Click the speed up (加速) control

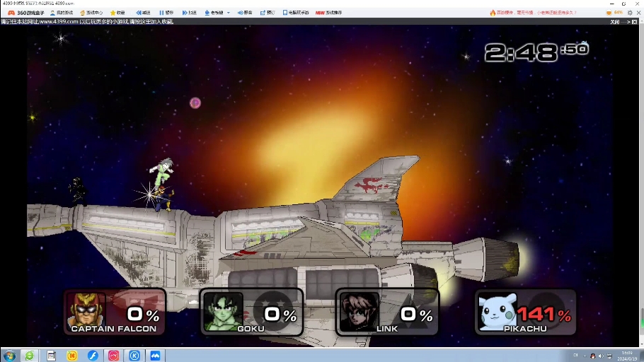(190, 13)
